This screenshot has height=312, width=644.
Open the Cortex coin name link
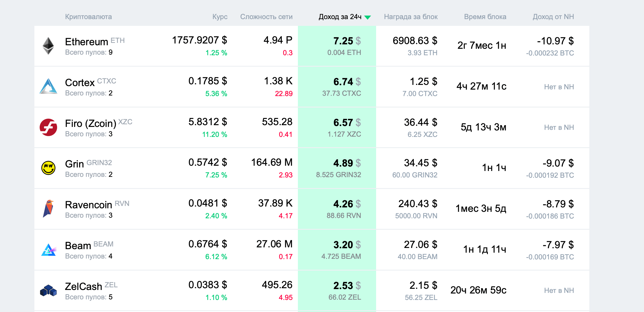point(80,83)
